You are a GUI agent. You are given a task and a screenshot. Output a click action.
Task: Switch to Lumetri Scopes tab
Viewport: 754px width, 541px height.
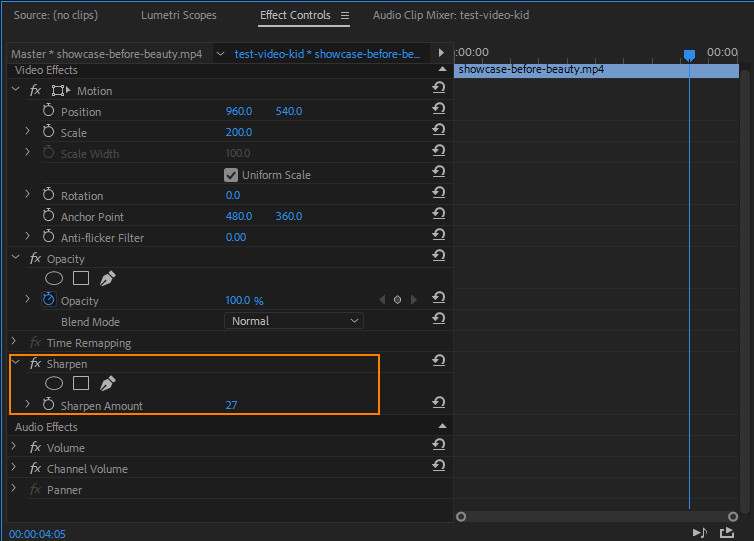click(178, 15)
